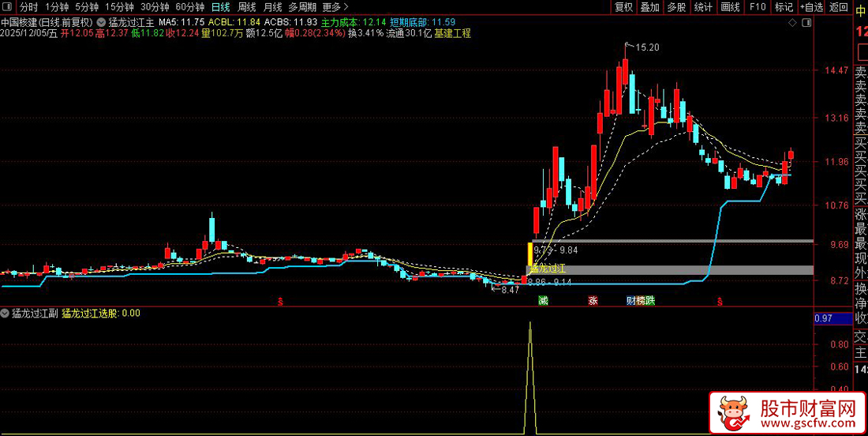Image resolution: width=868 pixels, height=436 pixels.
Task: Click the orange 榜 event marker
Action: click(641, 301)
